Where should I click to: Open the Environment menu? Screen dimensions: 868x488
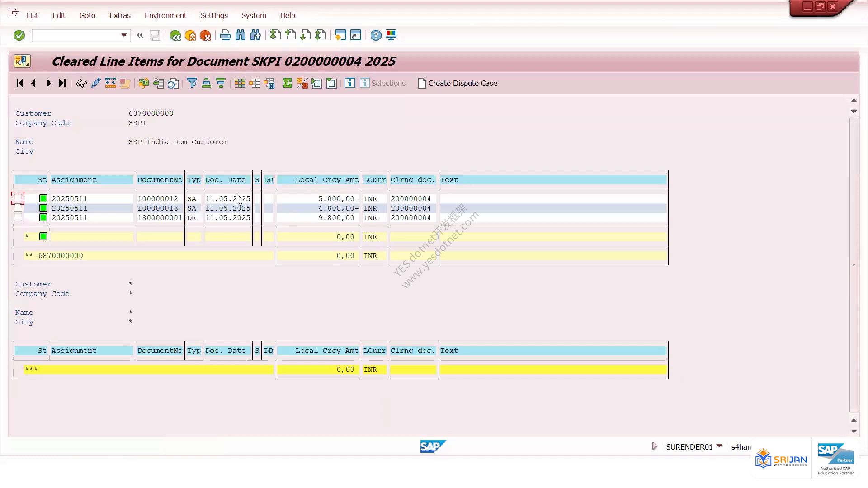click(165, 15)
